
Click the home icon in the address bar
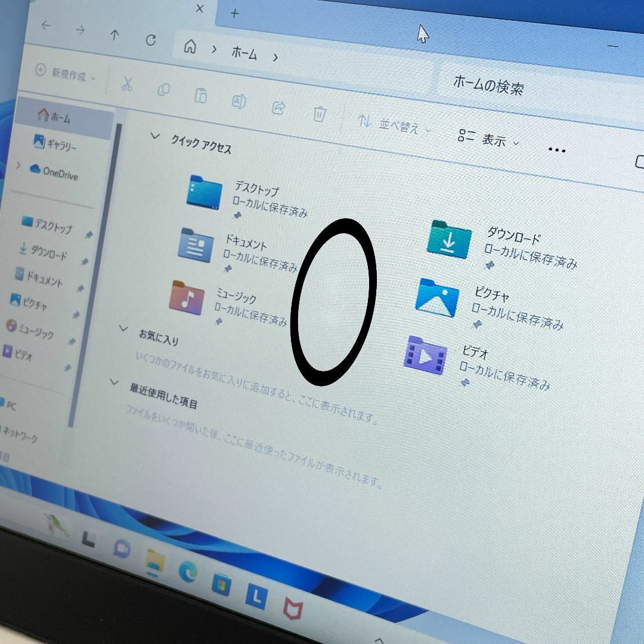coord(190,47)
